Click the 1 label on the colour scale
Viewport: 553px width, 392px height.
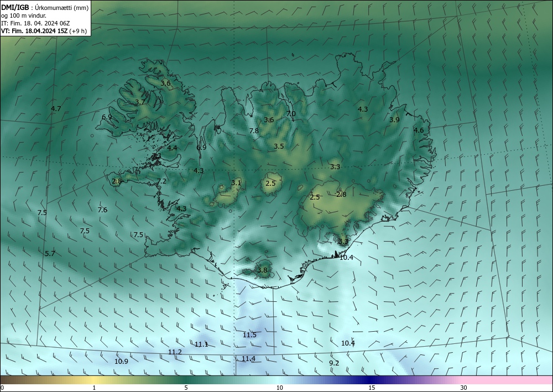(94, 388)
